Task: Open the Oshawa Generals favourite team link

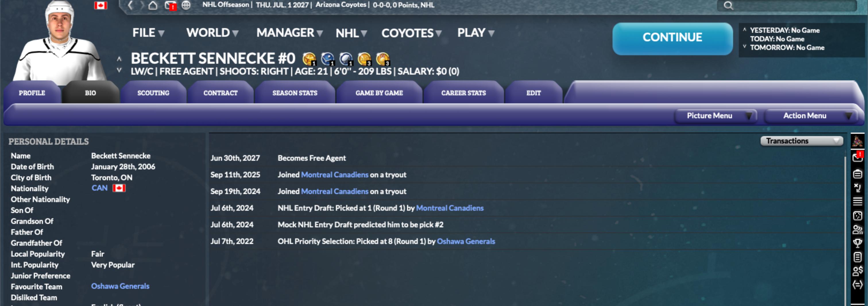Action: 120,286
